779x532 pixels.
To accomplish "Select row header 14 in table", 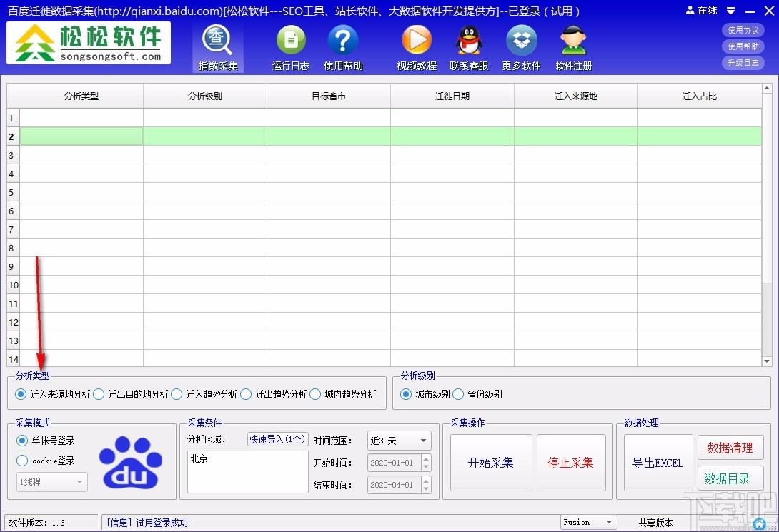I will pyautogui.click(x=13, y=358).
